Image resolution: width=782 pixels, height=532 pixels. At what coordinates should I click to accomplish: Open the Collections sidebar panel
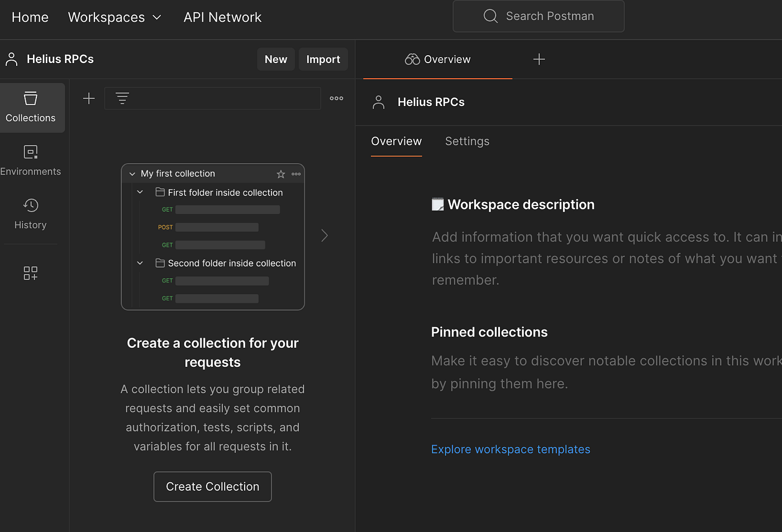click(x=31, y=108)
